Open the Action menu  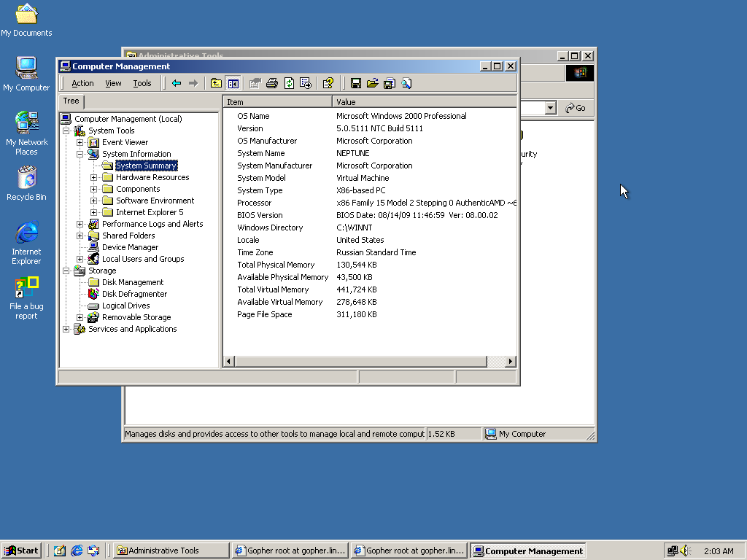click(82, 83)
